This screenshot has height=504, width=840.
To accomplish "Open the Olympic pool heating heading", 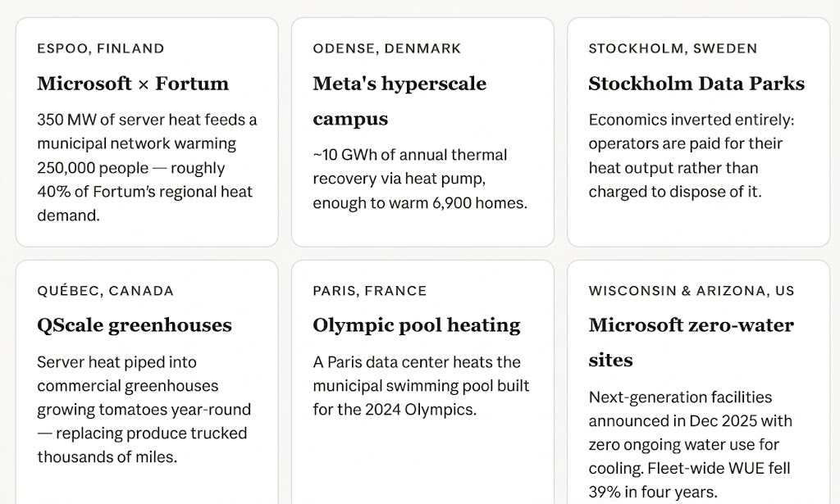I will (x=417, y=325).
